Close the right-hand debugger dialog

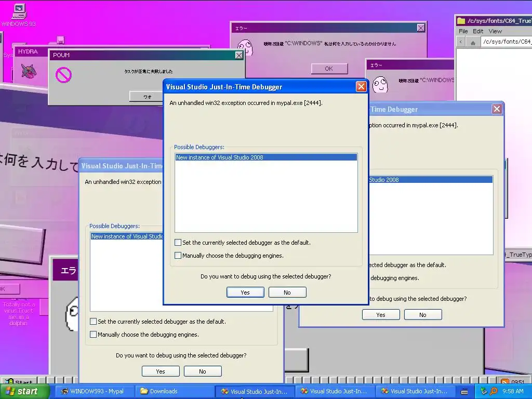(x=497, y=109)
